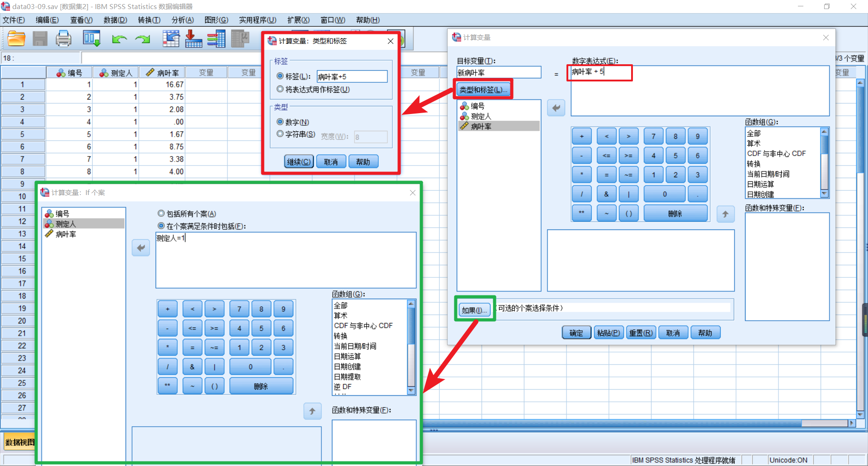The image size is (868, 466).
Task: Click 取消 in Type and Label dialog
Action: tap(331, 162)
